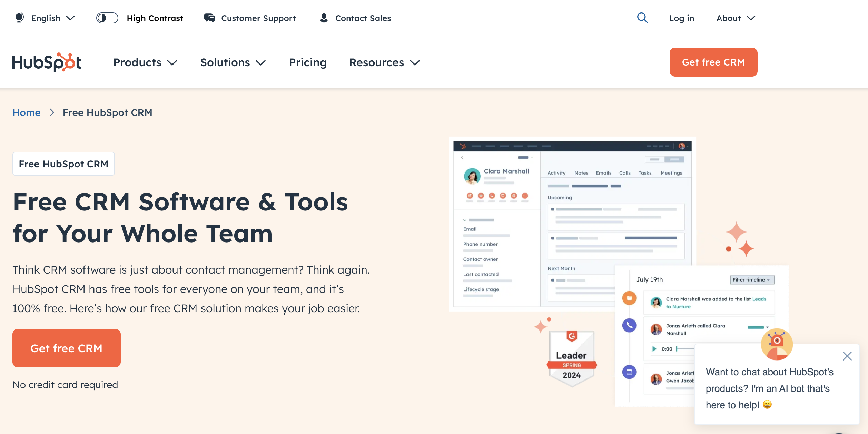Click the HubSpot chatbot avatar

pyautogui.click(x=777, y=344)
